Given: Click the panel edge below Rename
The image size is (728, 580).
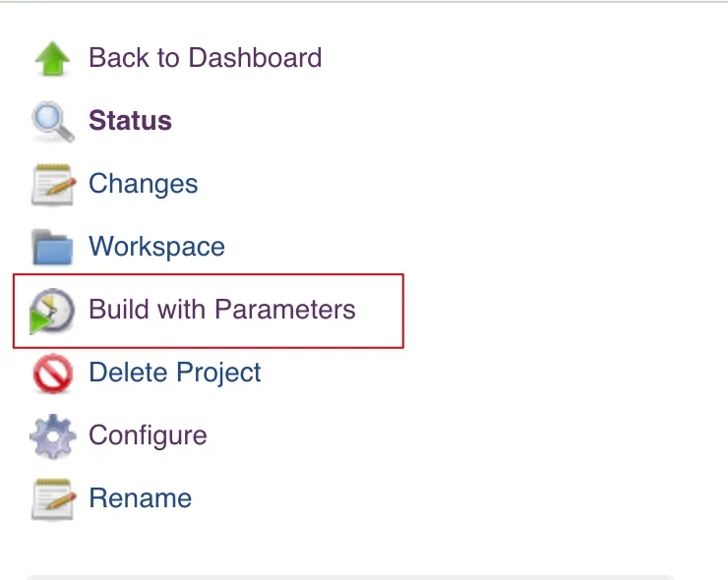Looking at the screenshot, I should (351, 577).
